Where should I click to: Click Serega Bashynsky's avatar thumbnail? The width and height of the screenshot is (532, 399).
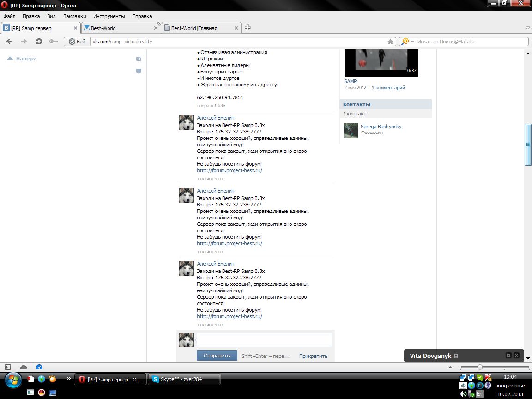coord(351,131)
